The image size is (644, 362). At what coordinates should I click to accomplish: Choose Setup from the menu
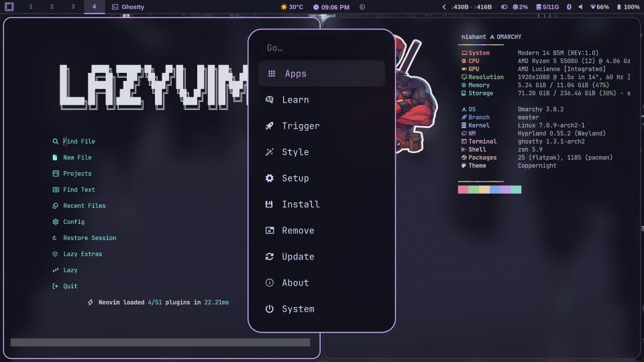tap(321, 178)
